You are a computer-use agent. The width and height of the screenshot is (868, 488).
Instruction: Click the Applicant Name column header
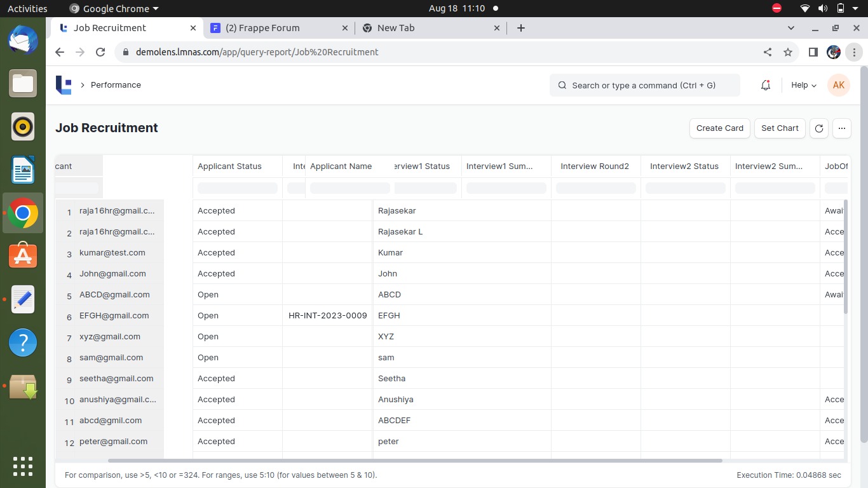pos(349,166)
